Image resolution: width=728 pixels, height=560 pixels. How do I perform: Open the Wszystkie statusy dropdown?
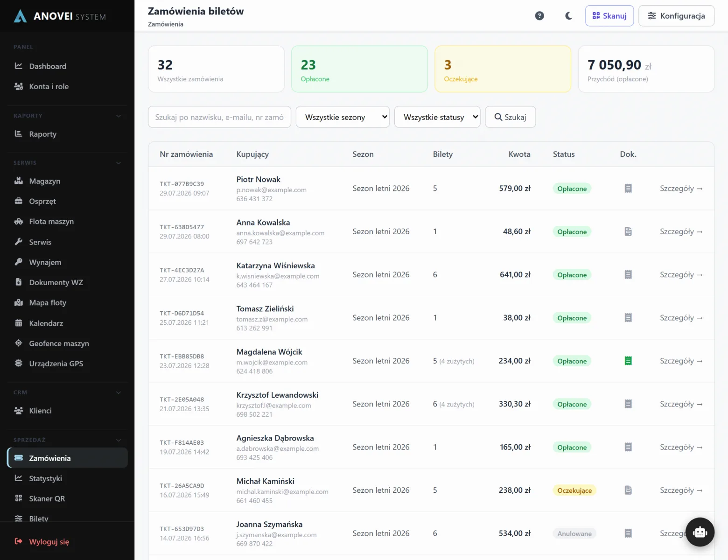click(437, 117)
